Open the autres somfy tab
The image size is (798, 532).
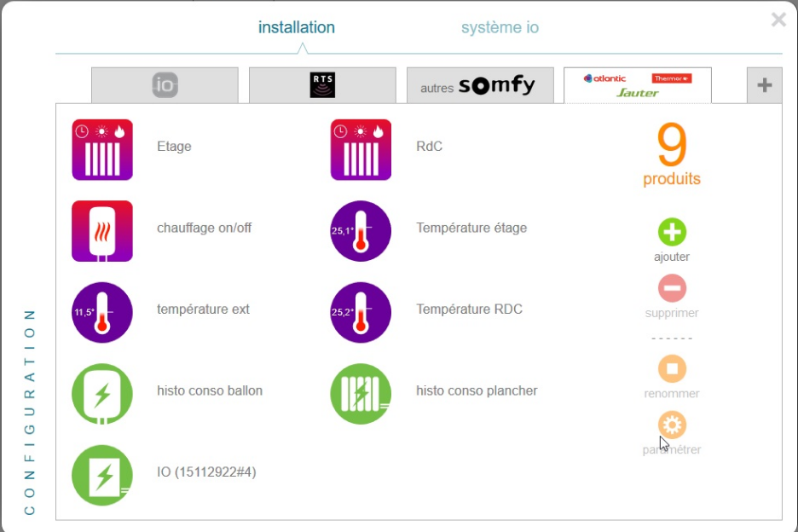click(x=480, y=85)
